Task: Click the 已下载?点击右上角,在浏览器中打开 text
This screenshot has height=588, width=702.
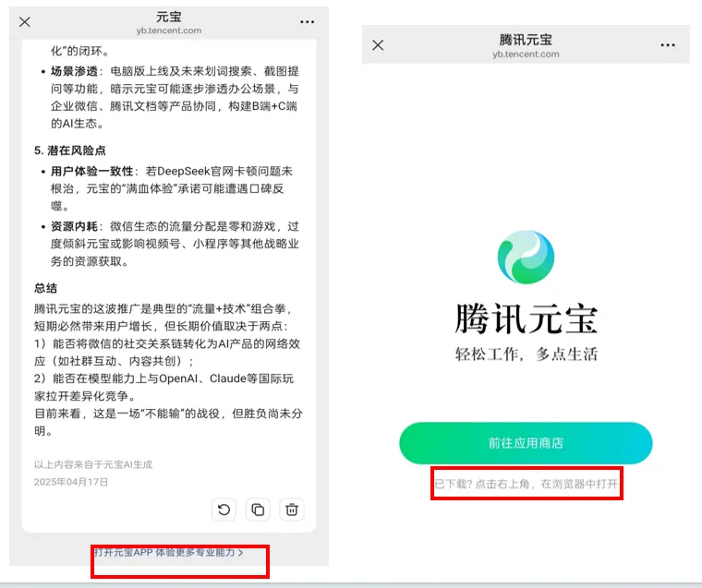Action: pyautogui.click(x=526, y=484)
